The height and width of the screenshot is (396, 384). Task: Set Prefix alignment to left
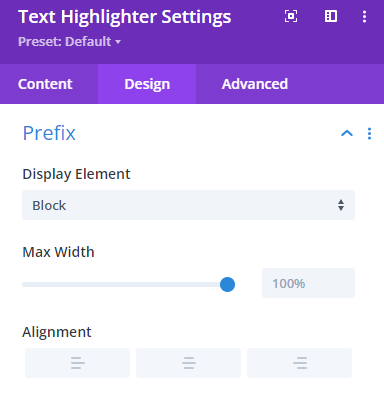(x=78, y=363)
